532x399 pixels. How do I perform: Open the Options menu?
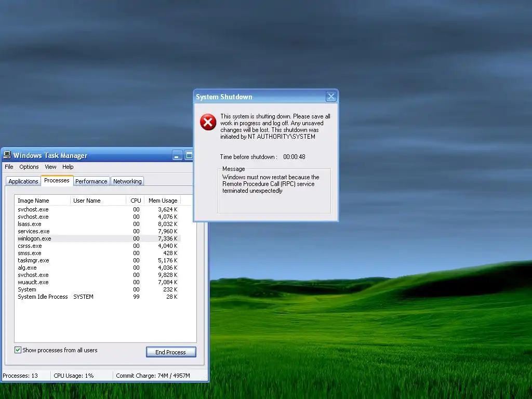pos(29,167)
